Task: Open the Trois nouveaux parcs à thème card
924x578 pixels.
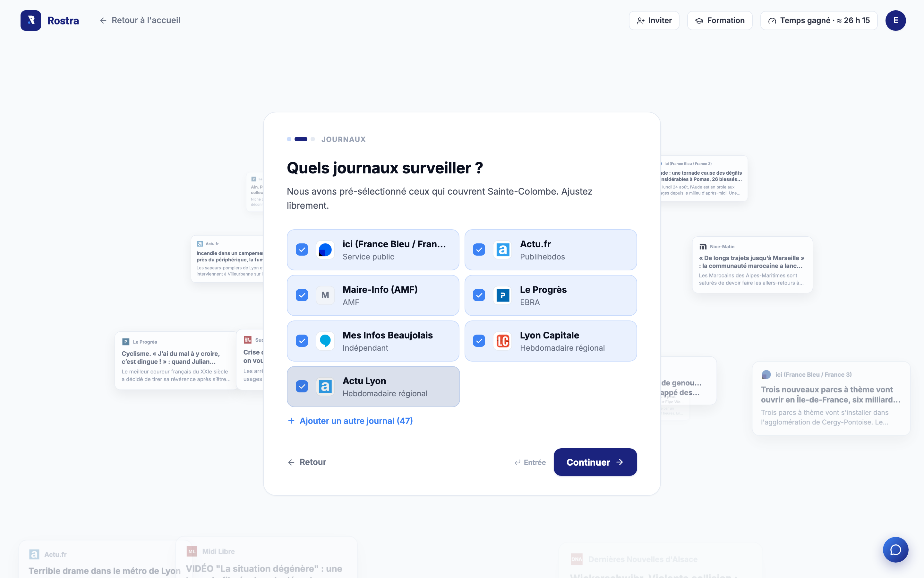Action: coord(831,398)
